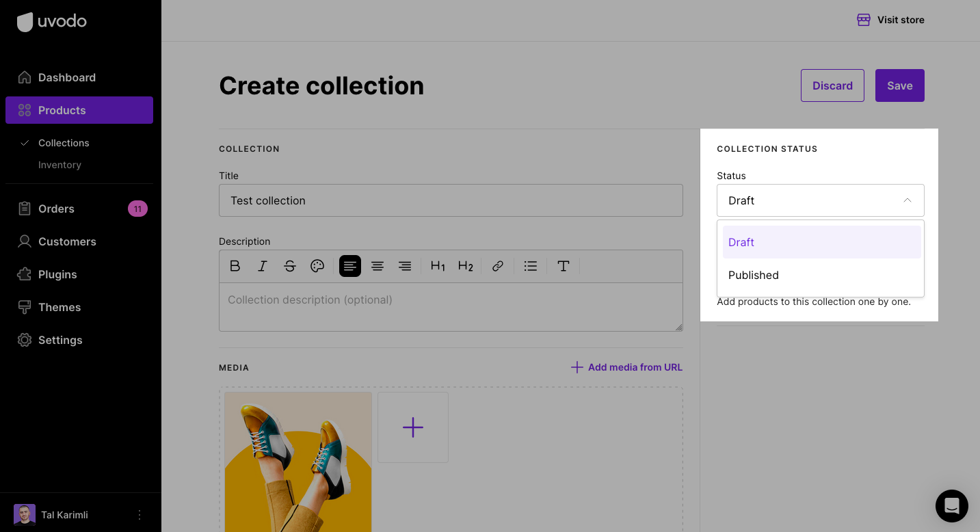Go to the Orders section

(56, 209)
